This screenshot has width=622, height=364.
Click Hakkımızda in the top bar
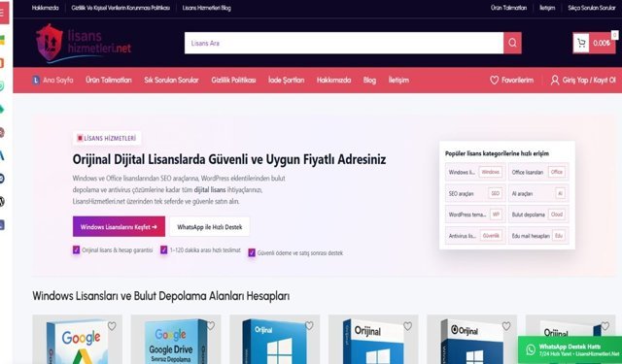click(46, 8)
